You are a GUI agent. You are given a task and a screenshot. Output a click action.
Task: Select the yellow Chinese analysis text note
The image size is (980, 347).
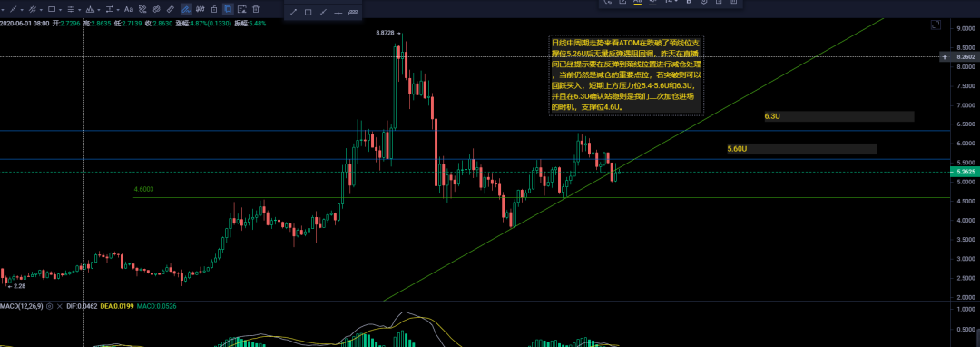626,75
